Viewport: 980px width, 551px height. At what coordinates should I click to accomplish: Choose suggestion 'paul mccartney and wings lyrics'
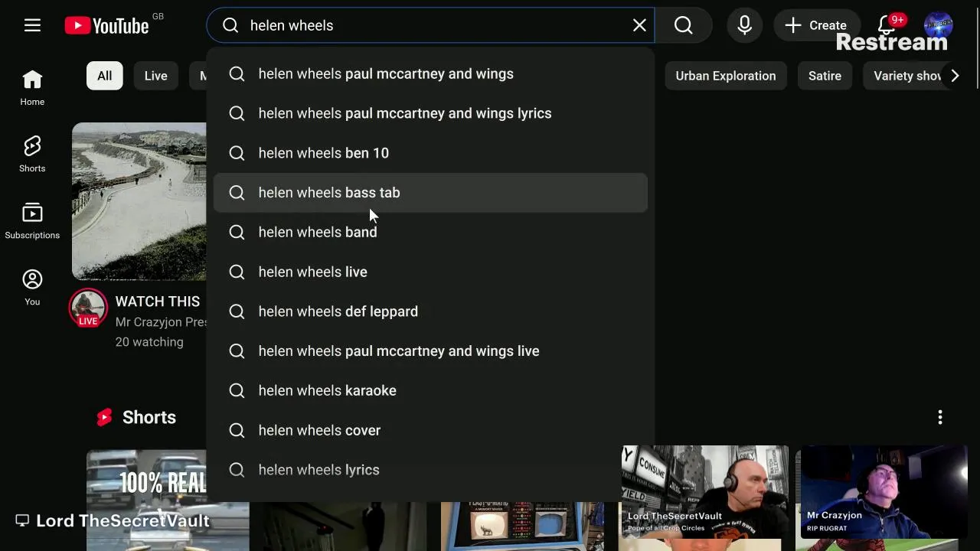pos(430,113)
